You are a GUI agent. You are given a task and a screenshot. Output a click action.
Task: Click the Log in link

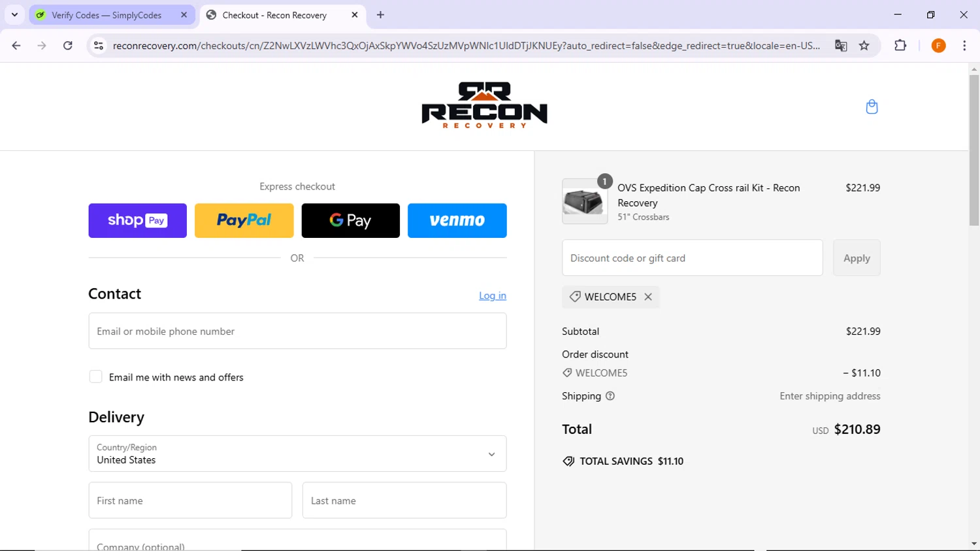point(493,295)
